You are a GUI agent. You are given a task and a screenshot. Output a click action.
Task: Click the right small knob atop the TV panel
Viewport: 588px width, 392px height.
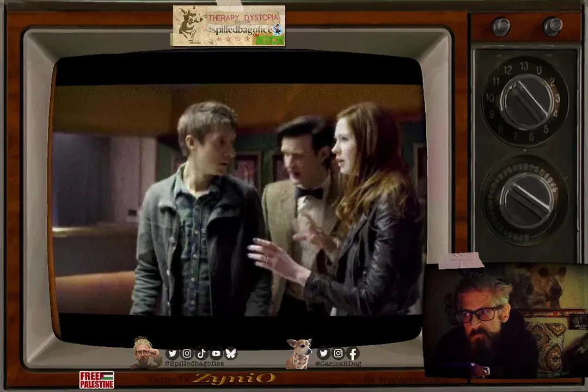553,26
